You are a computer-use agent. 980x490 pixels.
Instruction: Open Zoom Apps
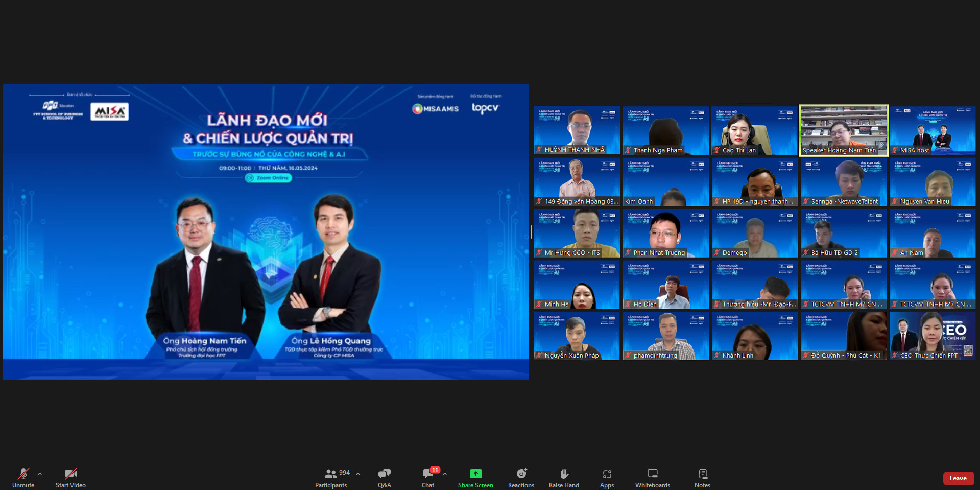pyautogui.click(x=607, y=478)
